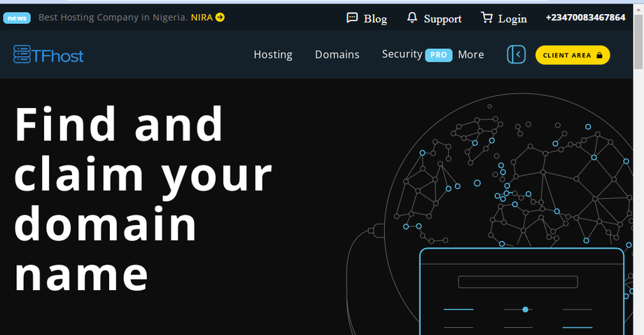Viewport: 644px width, 335px height.
Task: Open the Domains menu
Action: (337, 55)
